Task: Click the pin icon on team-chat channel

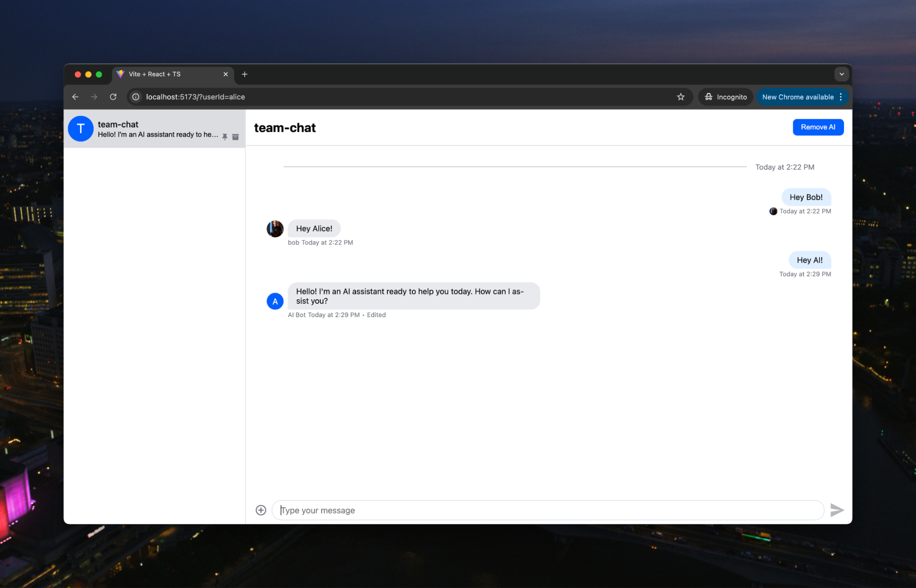Action: [x=225, y=137]
